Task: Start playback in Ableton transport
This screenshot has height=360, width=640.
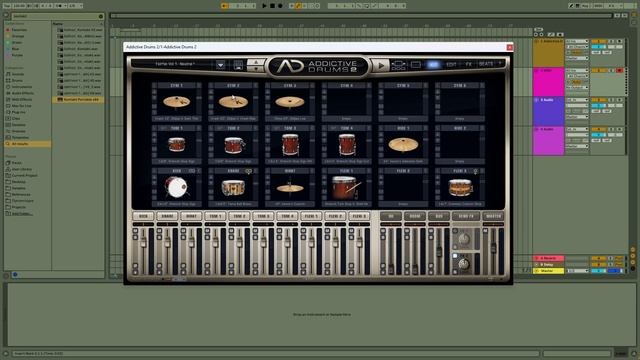Action: tap(264, 6)
